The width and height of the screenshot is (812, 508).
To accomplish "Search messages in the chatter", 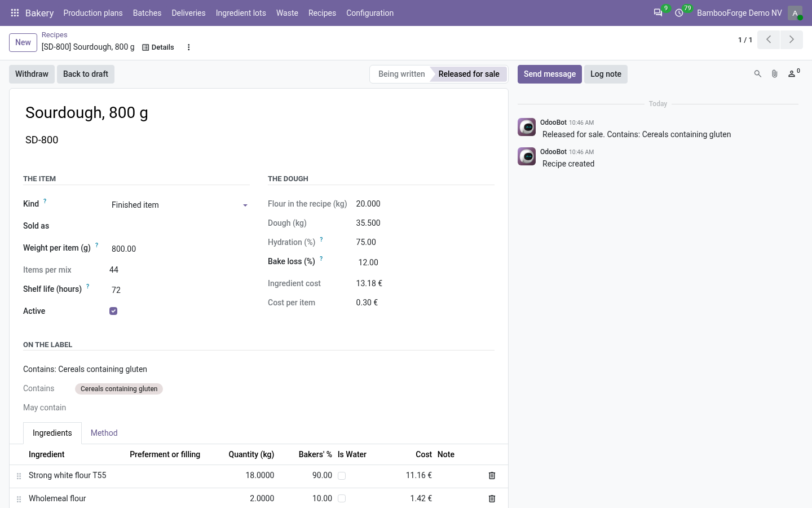I will click(758, 74).
